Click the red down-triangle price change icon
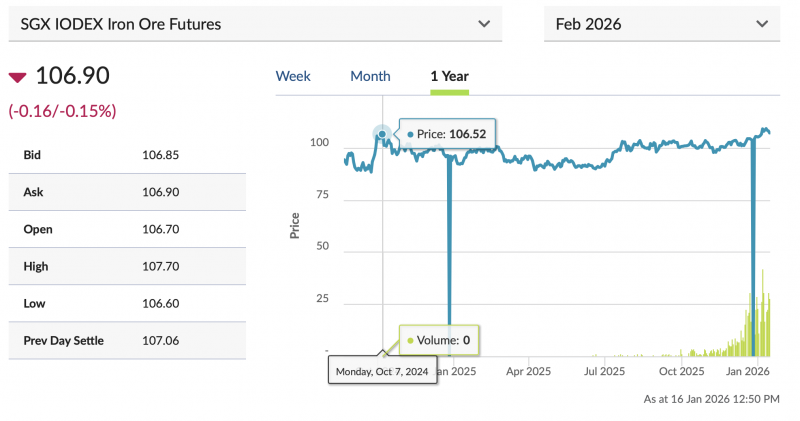800x421 pixels. click(17, 77)
